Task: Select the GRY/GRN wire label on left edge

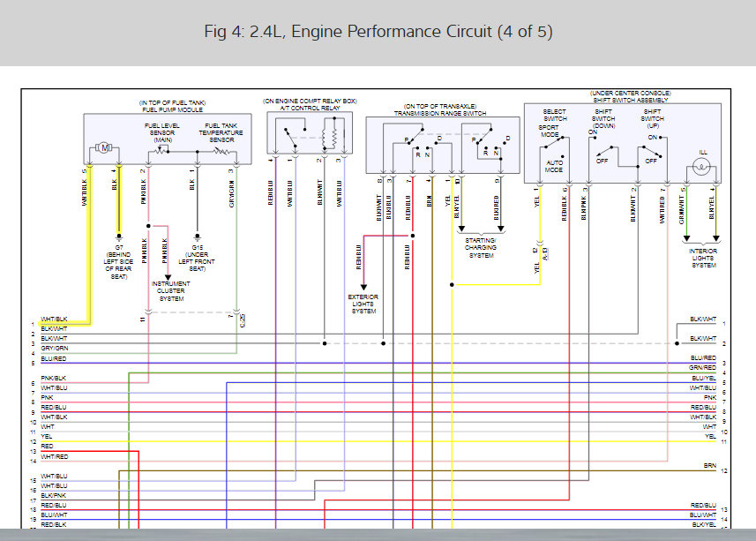Action: [55, 348]
